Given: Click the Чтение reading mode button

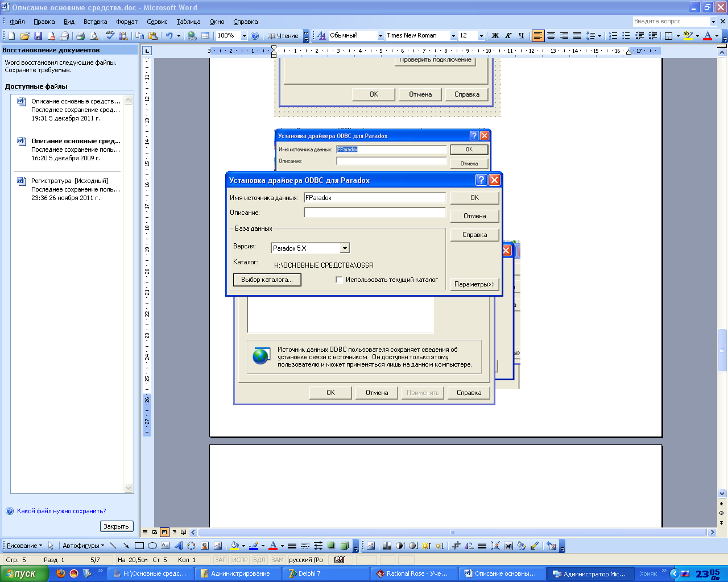Looking at the screenshot, I should [283, 36].
